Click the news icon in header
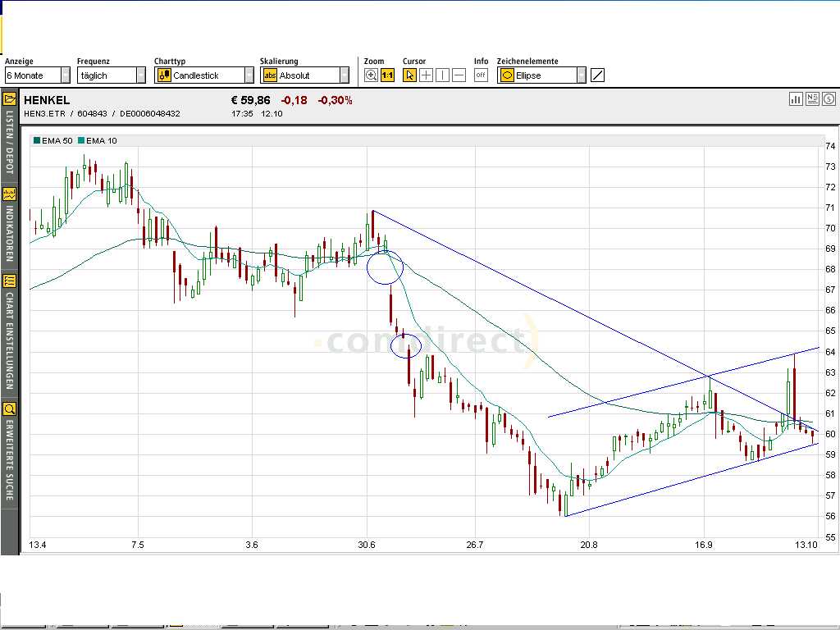The width and height of the screenshot is (840, 630). coord(813,99)
